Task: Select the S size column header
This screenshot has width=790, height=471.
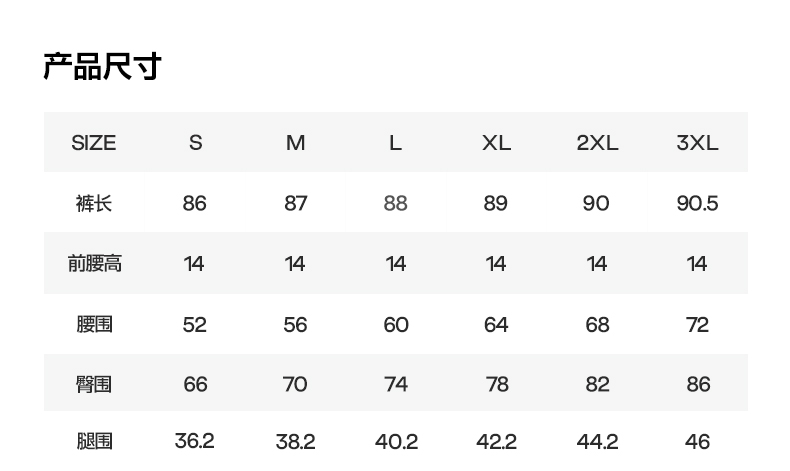Action: click(x=195, y=143)
